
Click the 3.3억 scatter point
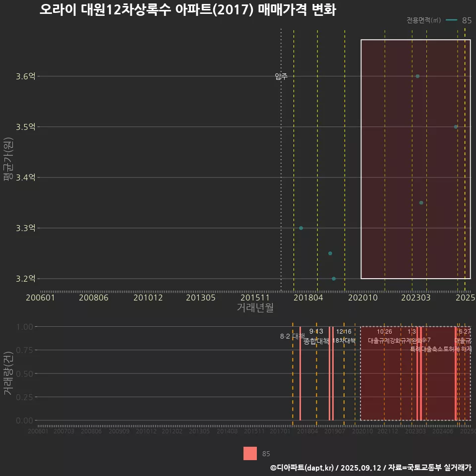point(301,228)
